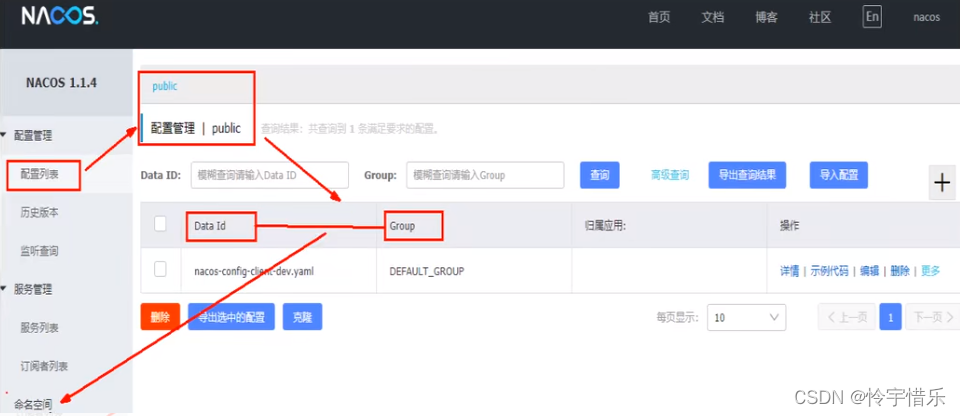Collapse the 服务管理 menu section
This screenshot has width=961, height=416.
[x=34, y=289]
